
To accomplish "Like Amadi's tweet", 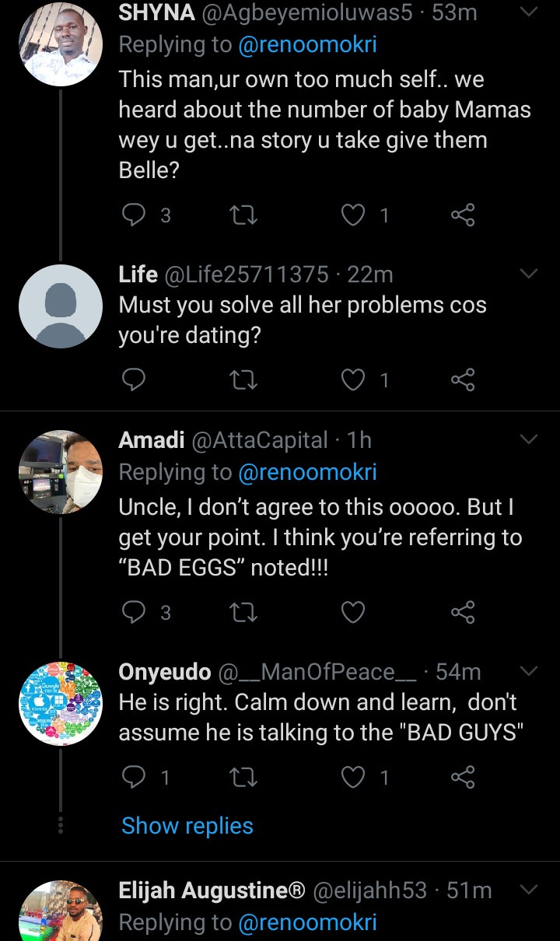I will click(x=354, y=613).
